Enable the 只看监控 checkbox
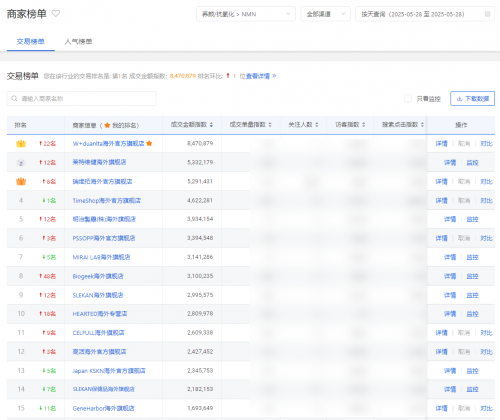 pos(408,98)
